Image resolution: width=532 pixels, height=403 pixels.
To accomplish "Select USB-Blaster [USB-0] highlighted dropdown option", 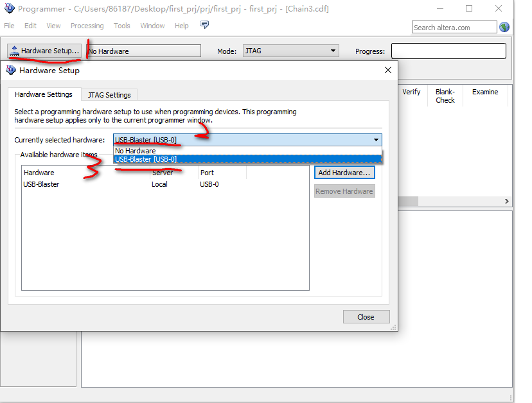I will 247,159.
